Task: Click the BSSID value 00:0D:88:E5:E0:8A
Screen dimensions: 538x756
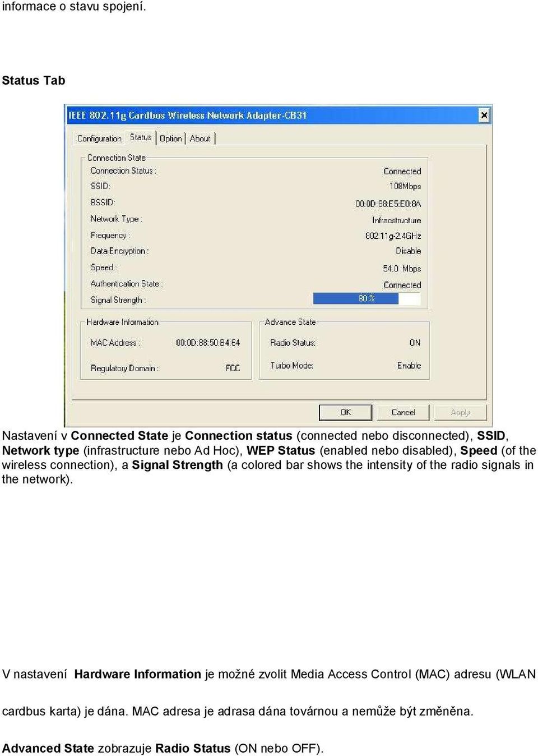Action: pos(388,204)
